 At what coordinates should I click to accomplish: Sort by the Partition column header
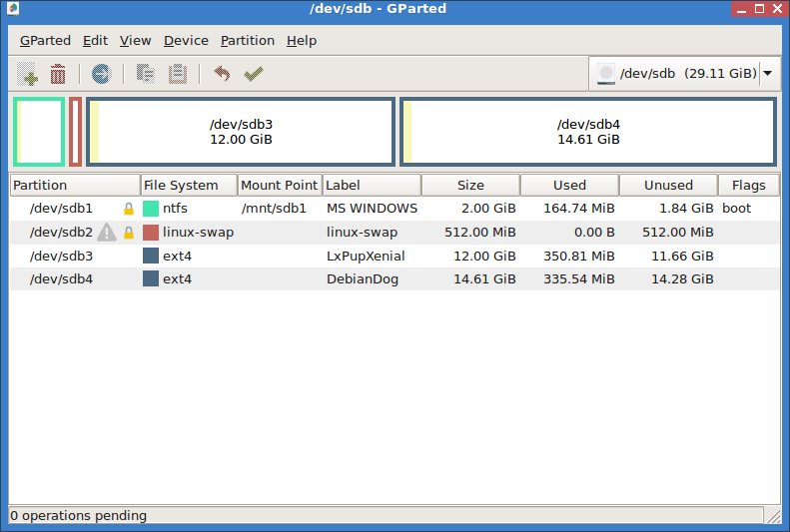(x=75, y=186)
